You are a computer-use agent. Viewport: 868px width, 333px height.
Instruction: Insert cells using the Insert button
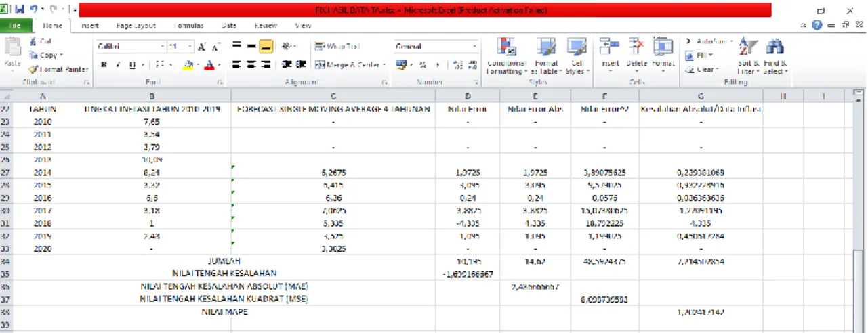[610, 54]
